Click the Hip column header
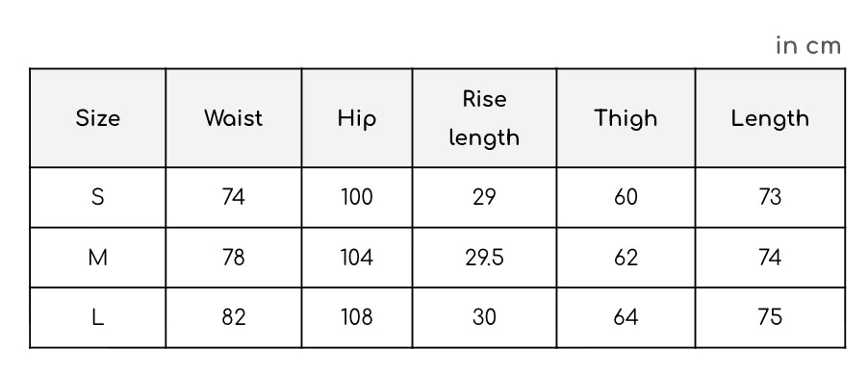The image size is (868, 373). pyautogui.click(x=357, y=120)
